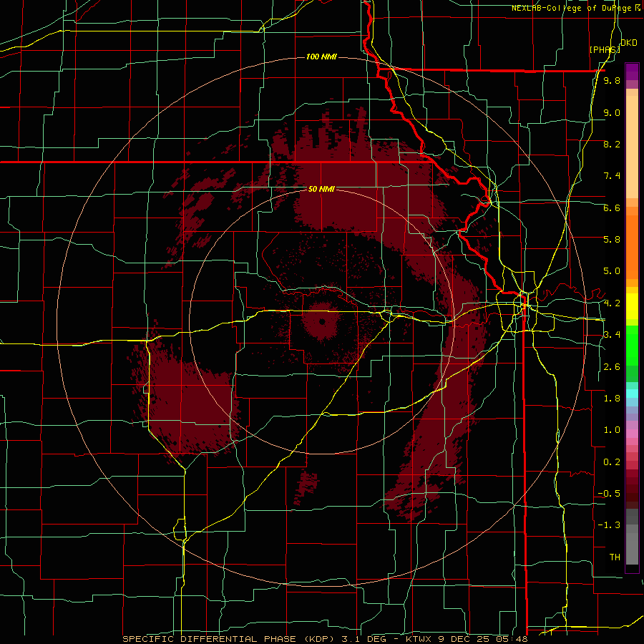Select the 5.8 value on the color scale
This screenshot has height=644, width=644.
pyautogui.click(x=612, y=239)
